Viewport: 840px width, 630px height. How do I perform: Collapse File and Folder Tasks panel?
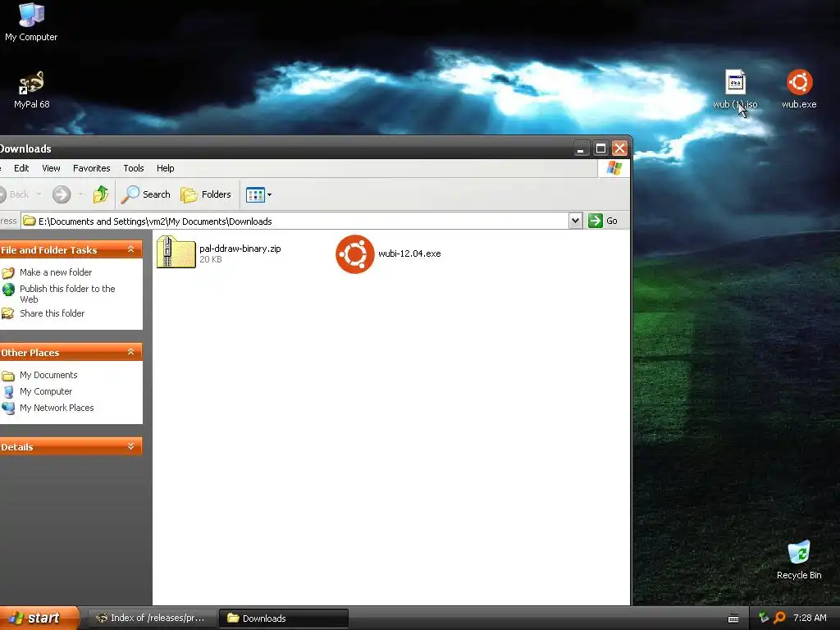130,249
